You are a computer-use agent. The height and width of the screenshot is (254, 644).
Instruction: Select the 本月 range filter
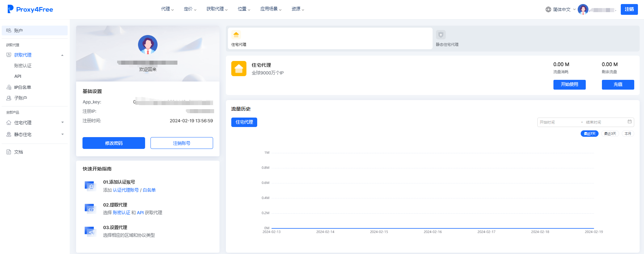(x=628, y=134)
